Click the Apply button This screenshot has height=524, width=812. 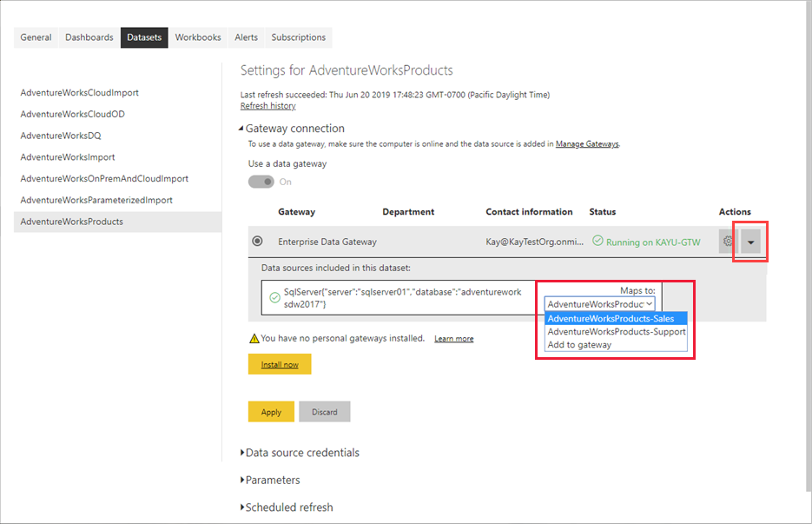(271, 412)
